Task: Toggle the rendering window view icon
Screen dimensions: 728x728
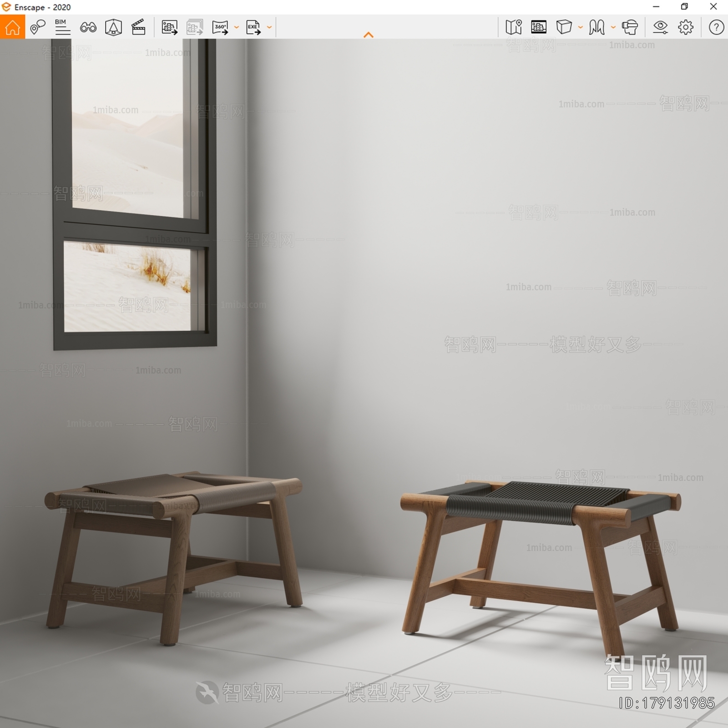Action: pyautogui.click(x=539, y=27)
